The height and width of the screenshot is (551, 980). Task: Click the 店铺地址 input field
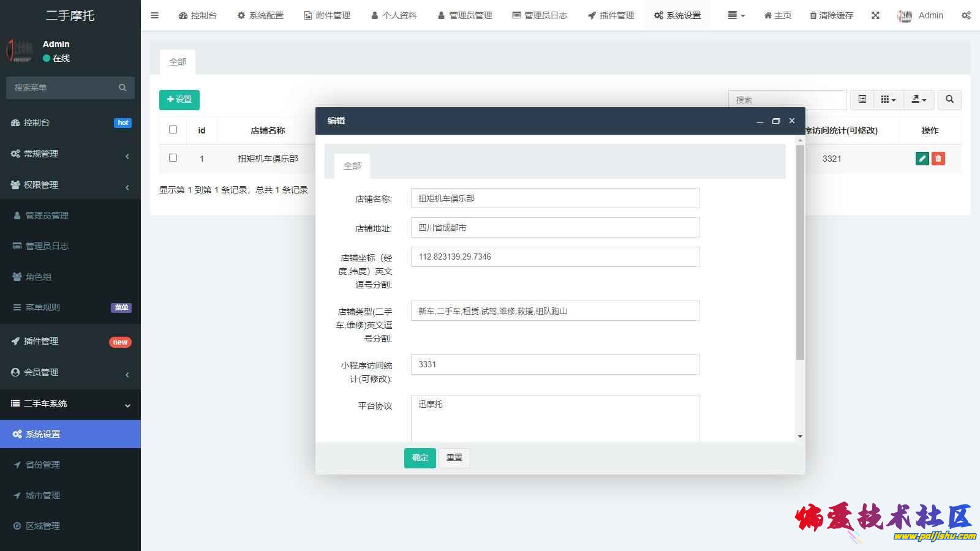pos(555,228)
